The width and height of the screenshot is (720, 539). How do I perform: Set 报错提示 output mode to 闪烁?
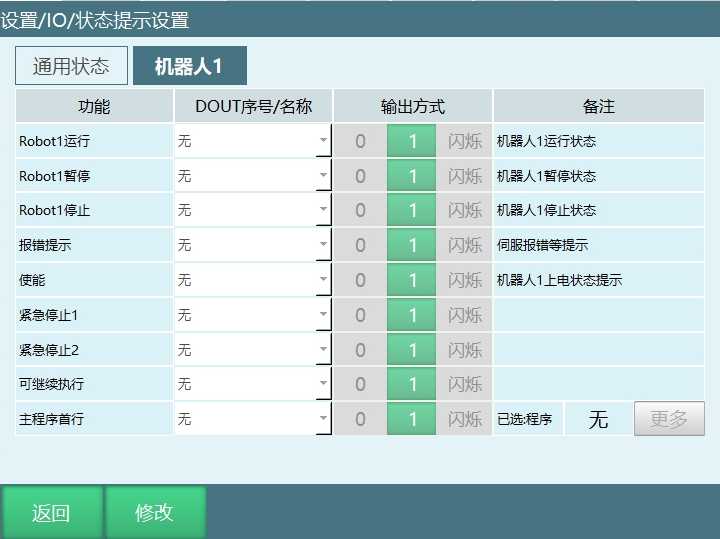[464, 245]
